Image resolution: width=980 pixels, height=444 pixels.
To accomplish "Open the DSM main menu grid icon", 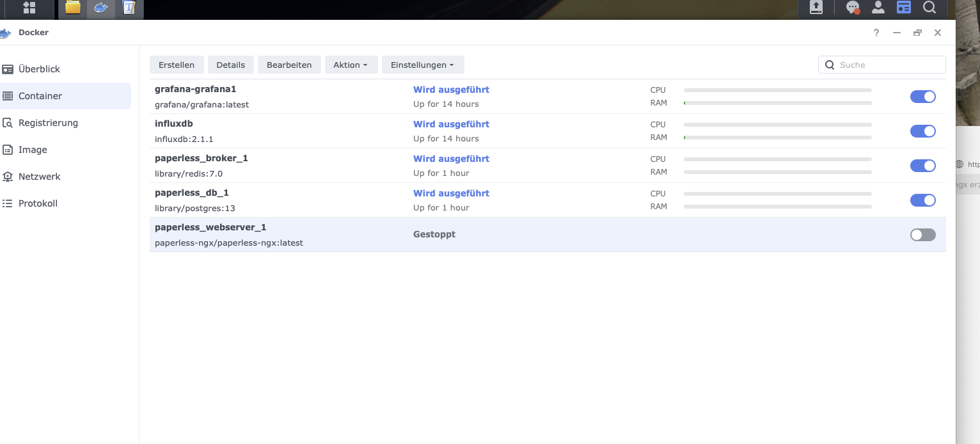I will click(29, 8).
